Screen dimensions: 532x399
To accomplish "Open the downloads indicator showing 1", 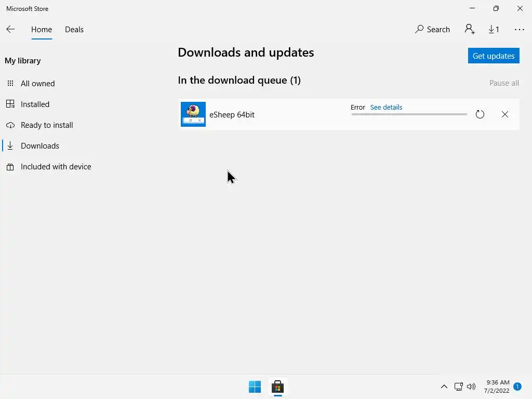I will click(x=494, y=30).
